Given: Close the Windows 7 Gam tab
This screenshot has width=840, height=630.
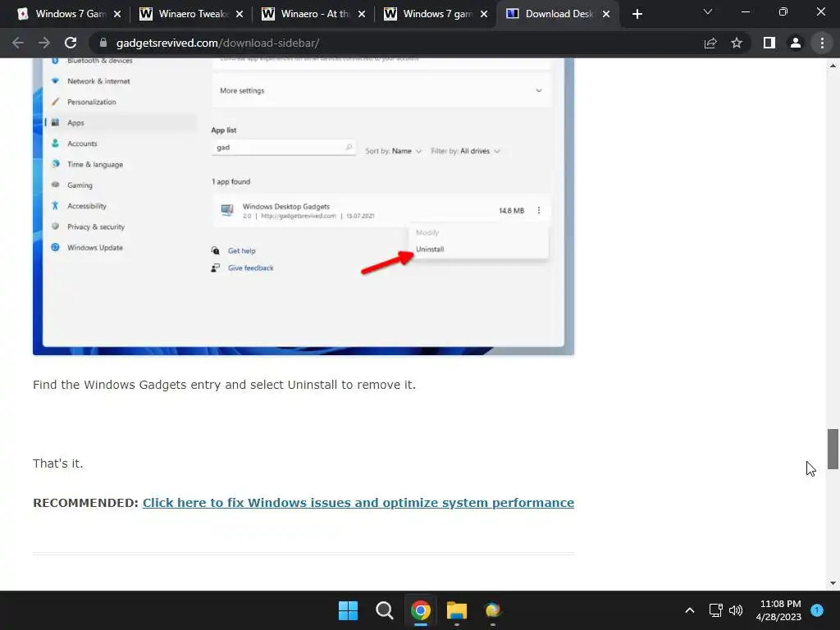Looking at the screenshot, I should [x=117, y=14].
